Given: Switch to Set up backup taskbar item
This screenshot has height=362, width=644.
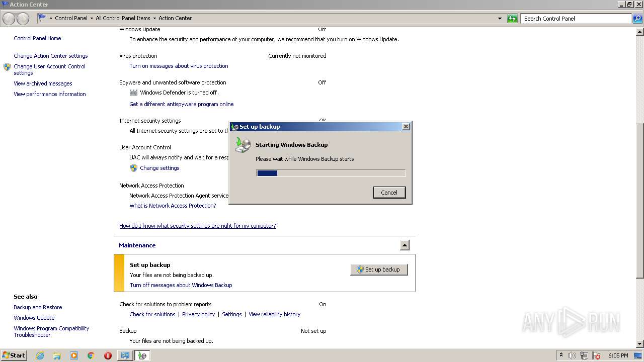Looking at the screenshot, I should (142, 355).
